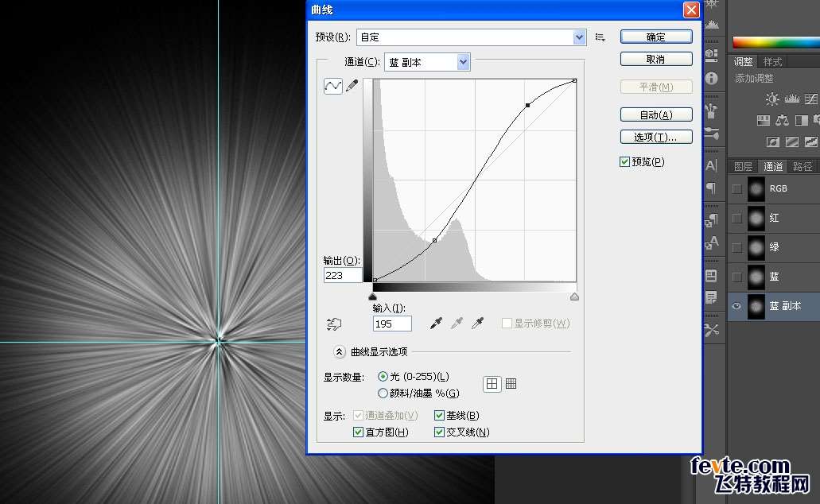Switch to the 调整 adjustments tab
Viewport: 820px width, 504px height.
[743, 62]
